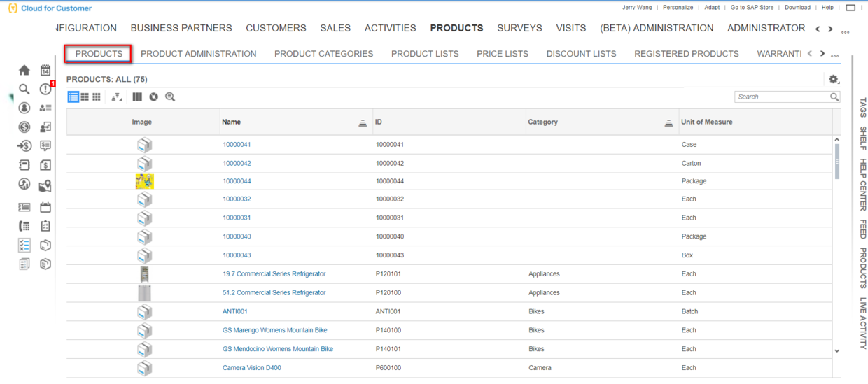Click the Home icon in the sidebar
Screen dimensions: 868x384
click(x=24, y=70)
